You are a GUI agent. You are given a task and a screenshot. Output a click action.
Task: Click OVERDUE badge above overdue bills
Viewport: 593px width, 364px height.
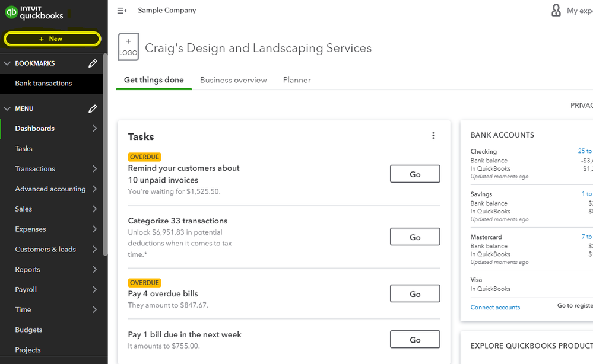(x=144, y=283)
